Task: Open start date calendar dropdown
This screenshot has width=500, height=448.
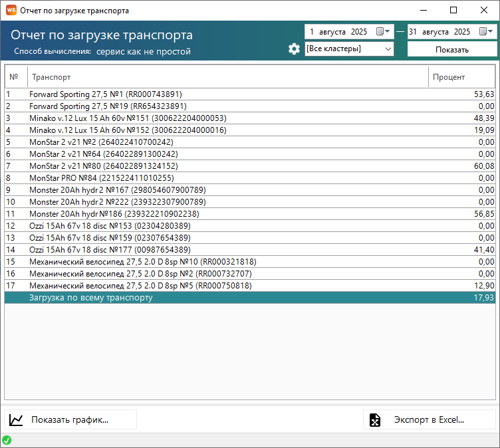Action: pyautogui.click(x=384, y=31)
